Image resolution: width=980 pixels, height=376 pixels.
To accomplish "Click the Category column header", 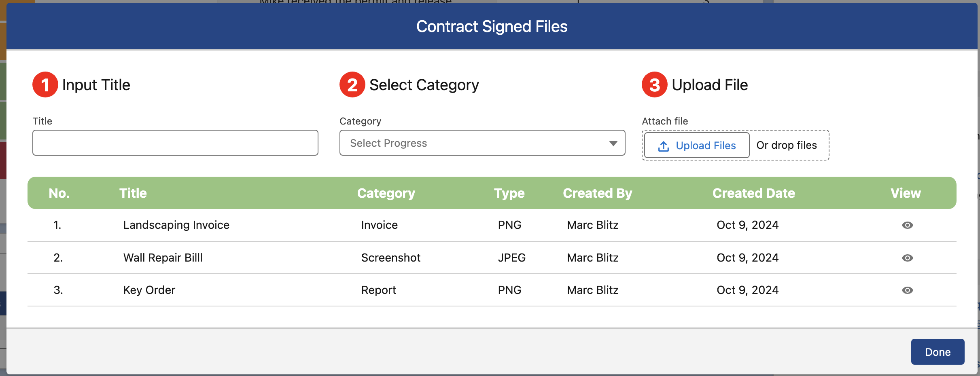I will pyautogui.click(x=386, y=193).
